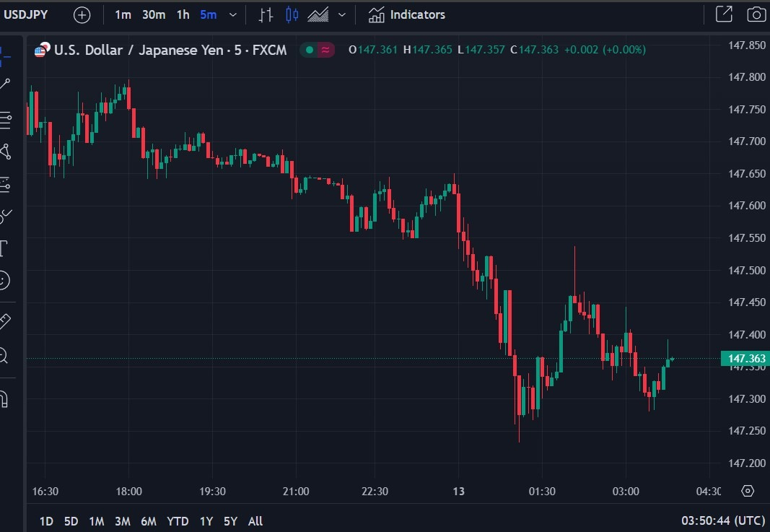
Task: Select the 5m timeframe
Action: click(x=209, y=15)
